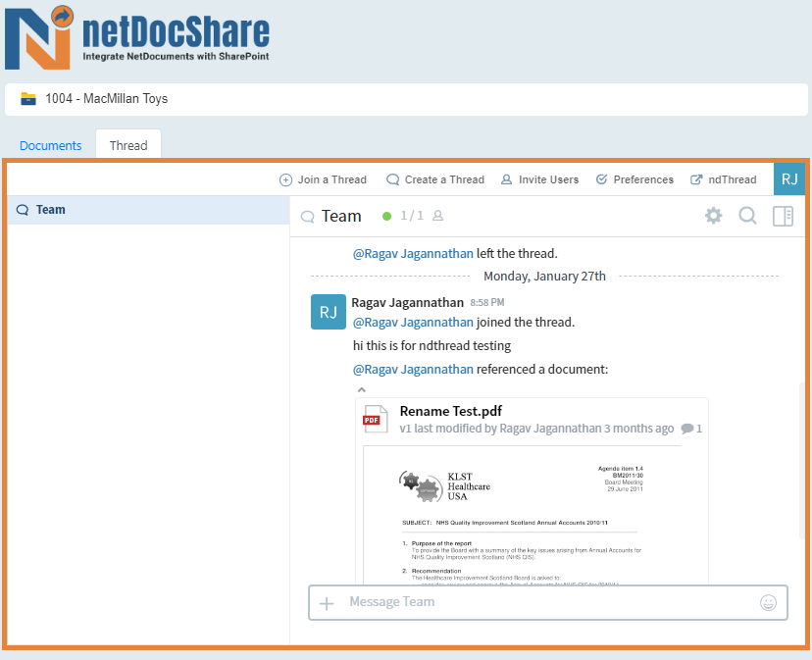Click @Ragav Jagannathan mention in left the thread message
812x660 pixels.
click(x=413, y=253)
